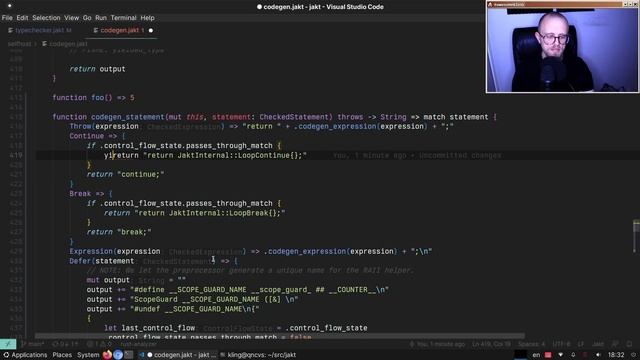Click the line containing LoopBreak{}
640x360 pixels.
click(194, 213)
